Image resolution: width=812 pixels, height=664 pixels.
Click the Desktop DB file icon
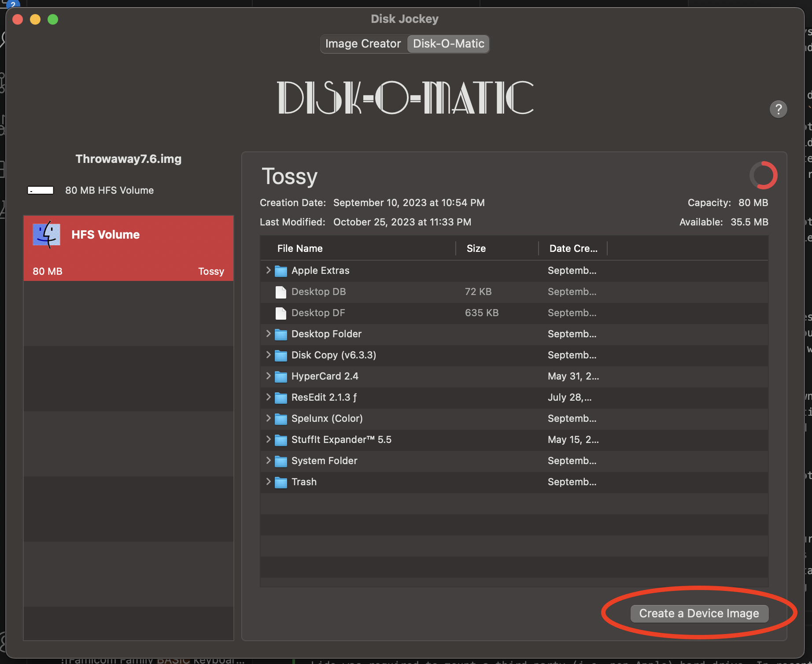(281, 292)
